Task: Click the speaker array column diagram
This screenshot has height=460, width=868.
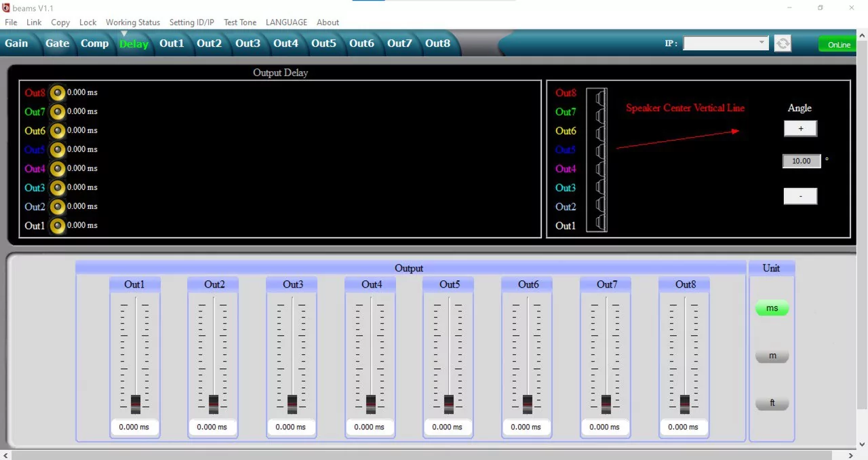Action: pos(597,159)
